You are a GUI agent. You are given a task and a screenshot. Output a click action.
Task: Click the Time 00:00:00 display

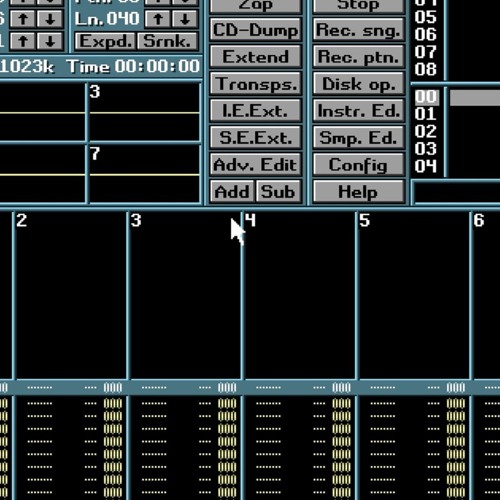pos(134,66)
